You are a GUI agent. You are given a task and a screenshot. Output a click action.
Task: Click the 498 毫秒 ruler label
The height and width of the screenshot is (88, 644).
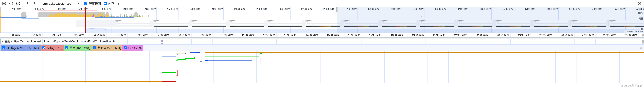pos(100,35)
